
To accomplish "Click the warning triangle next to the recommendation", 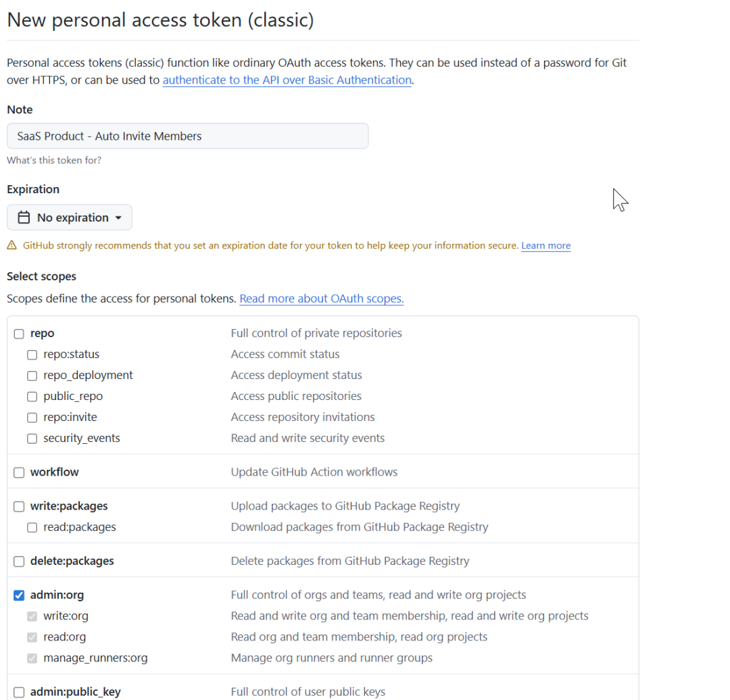I will point(11,245).
